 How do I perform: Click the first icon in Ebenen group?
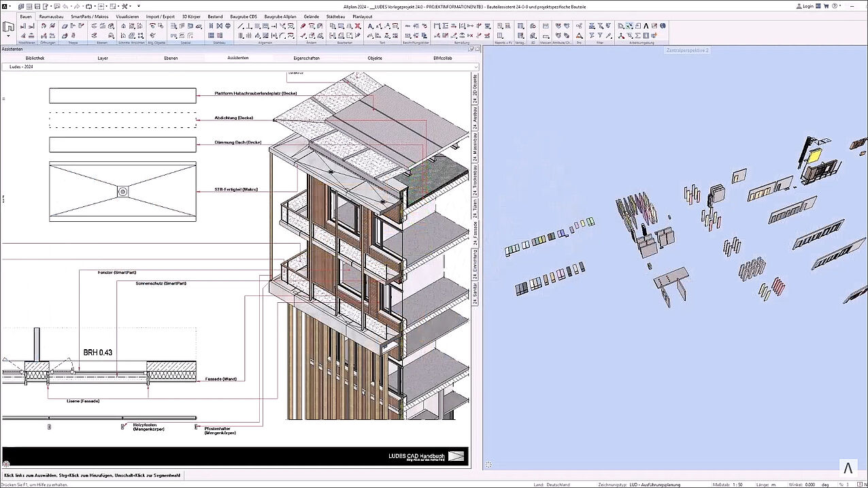(93, 26)
